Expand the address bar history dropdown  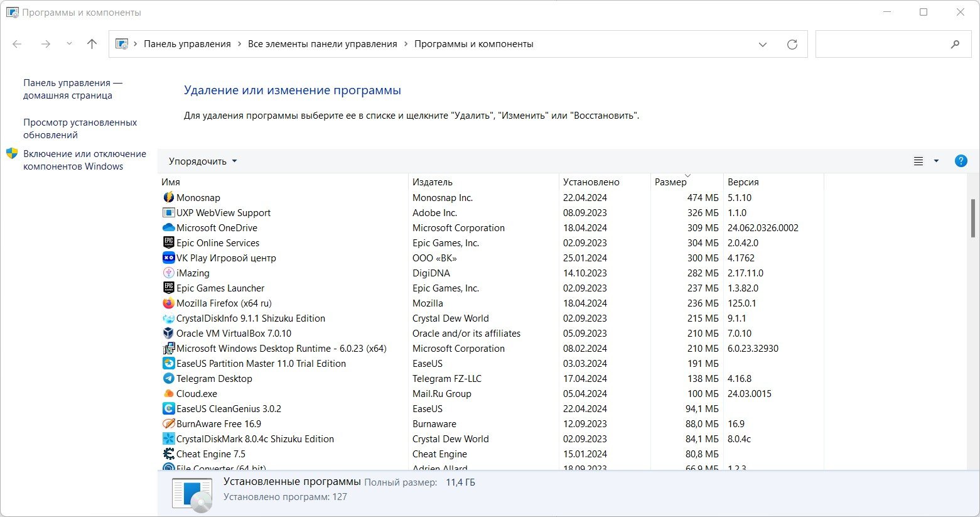[x=763, y=45]
